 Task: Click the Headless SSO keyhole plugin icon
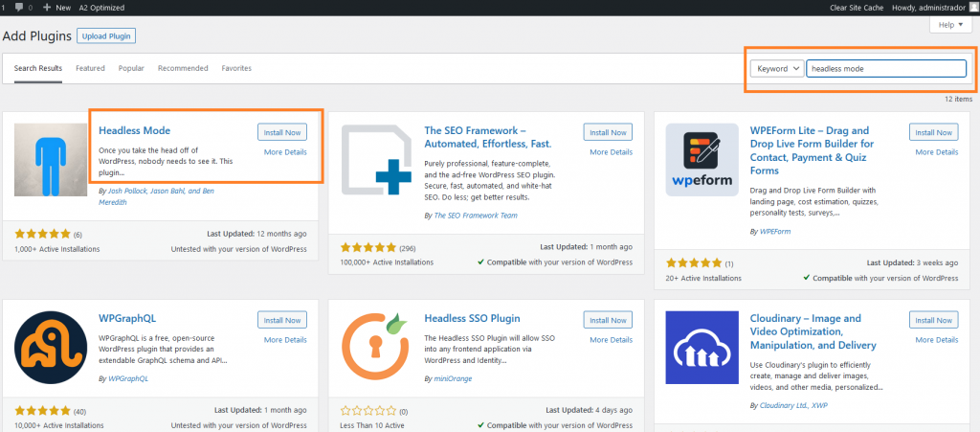pyautogui.click(x=376, y=348)
